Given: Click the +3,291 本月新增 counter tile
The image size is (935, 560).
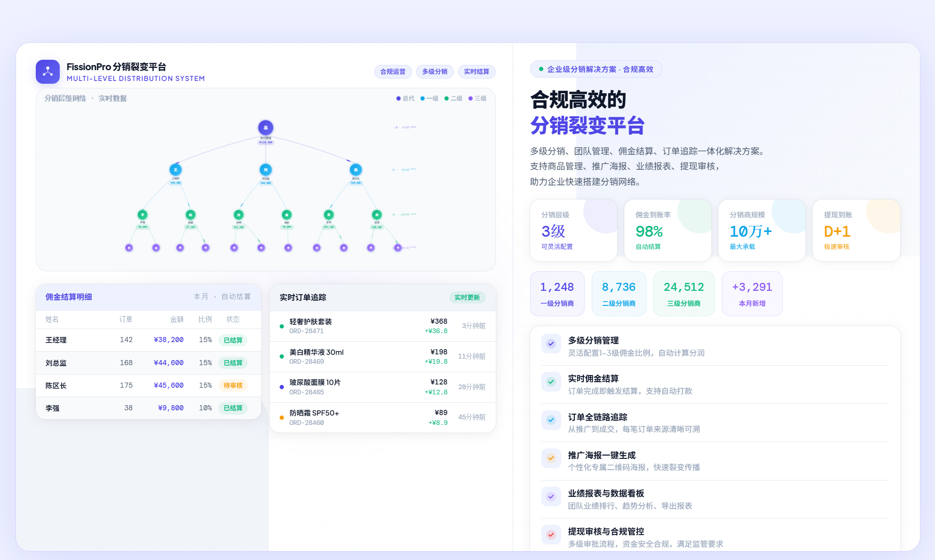Looking at the screenshot, I should 752,294.
